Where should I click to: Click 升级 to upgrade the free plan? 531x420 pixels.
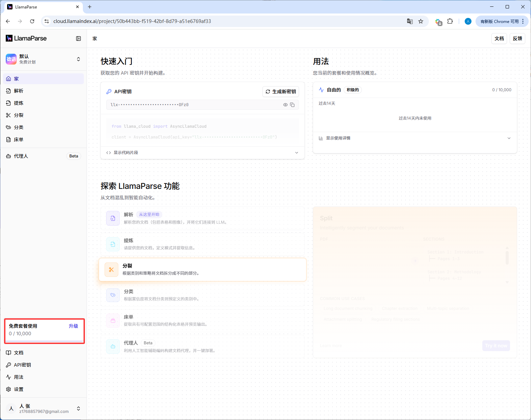point(73,326)
